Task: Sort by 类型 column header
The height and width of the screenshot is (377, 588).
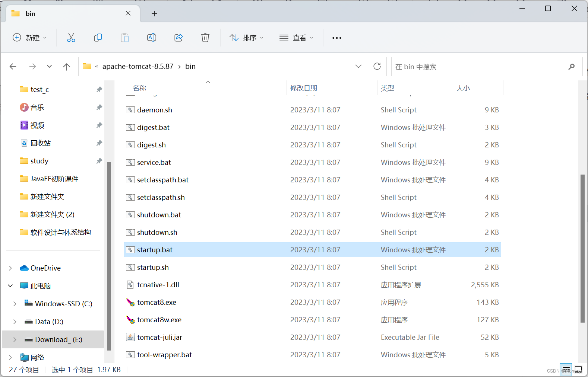Action: coord(388,88)
